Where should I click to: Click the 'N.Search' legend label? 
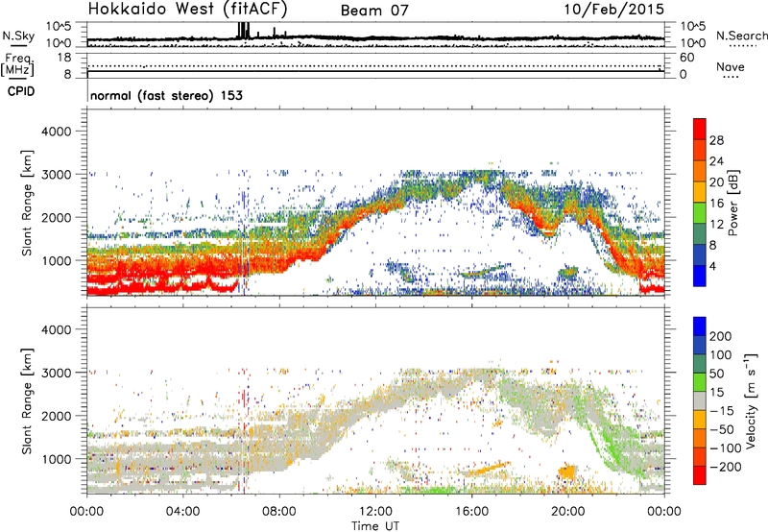point(741,36)
